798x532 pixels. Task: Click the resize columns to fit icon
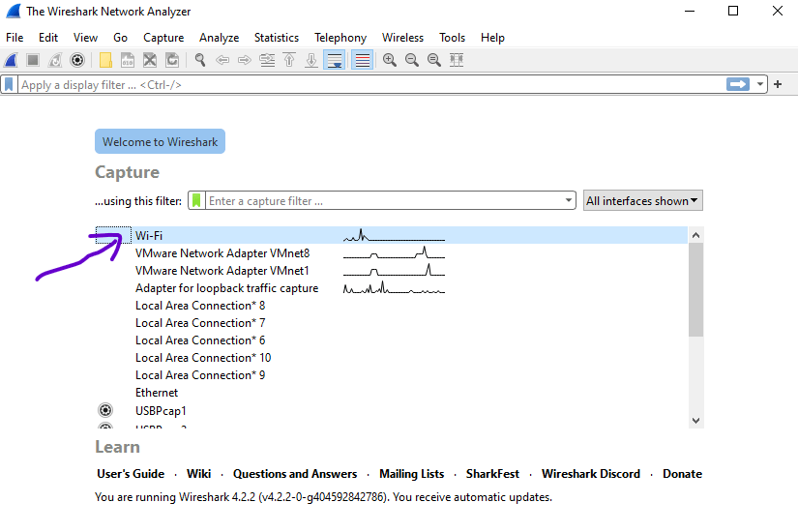(457, 60)
